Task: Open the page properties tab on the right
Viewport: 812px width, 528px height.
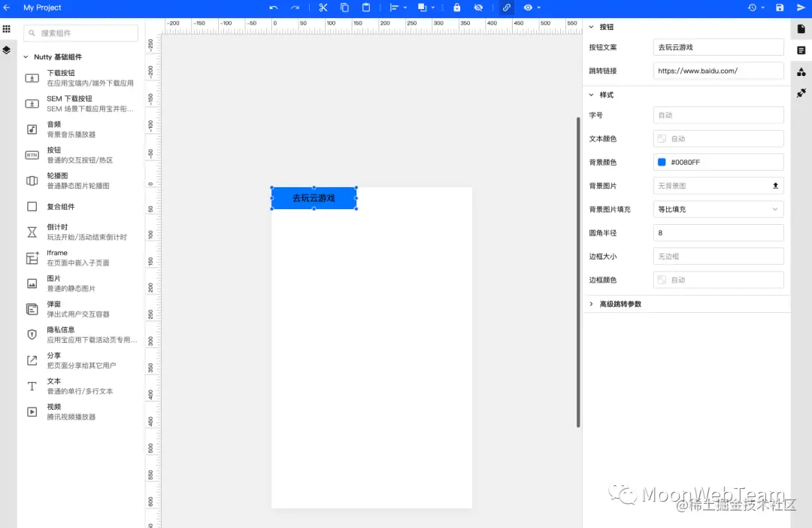Action: pos(801,29)
